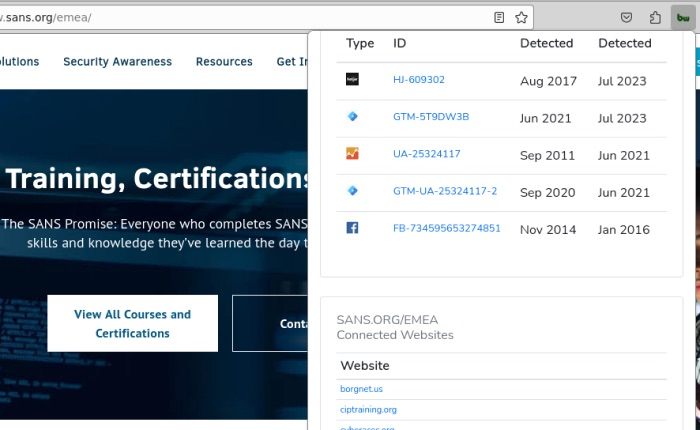Open the GTM-UA-25324117-2 ID link
This screenshot has height=430, width=700.
tap(445, 191)
